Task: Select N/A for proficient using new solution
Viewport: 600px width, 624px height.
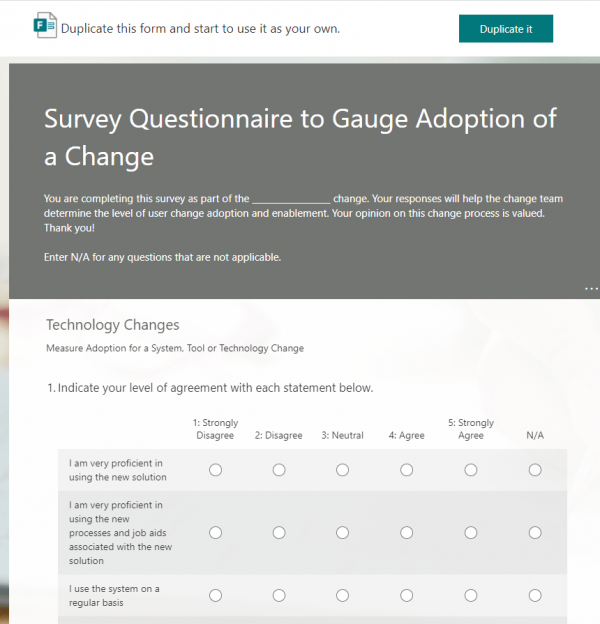Action: [535, 470]
